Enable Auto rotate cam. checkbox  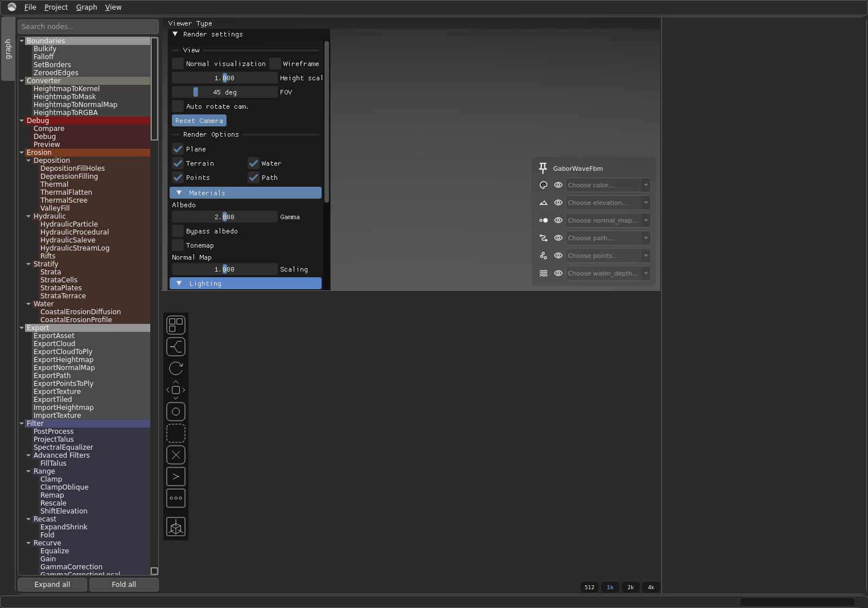tap(178, 106)
